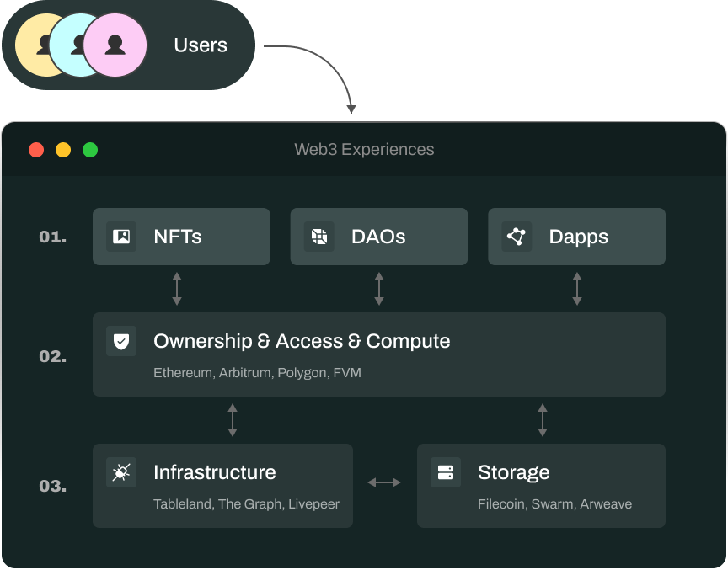Image resolution: width=728 pixels, height=570 pixels.
Task: Click Filecoin, Swarm, Arweave text
Action: pyautogui.click(x=554, y=503)
